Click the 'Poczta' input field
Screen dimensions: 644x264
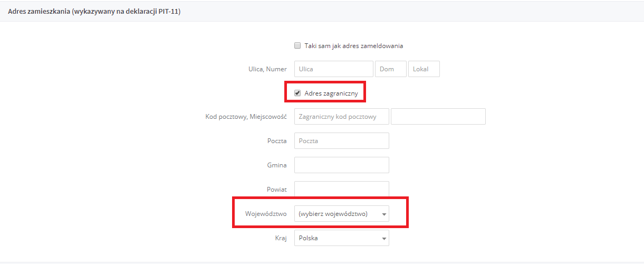[x=342, y=141]
